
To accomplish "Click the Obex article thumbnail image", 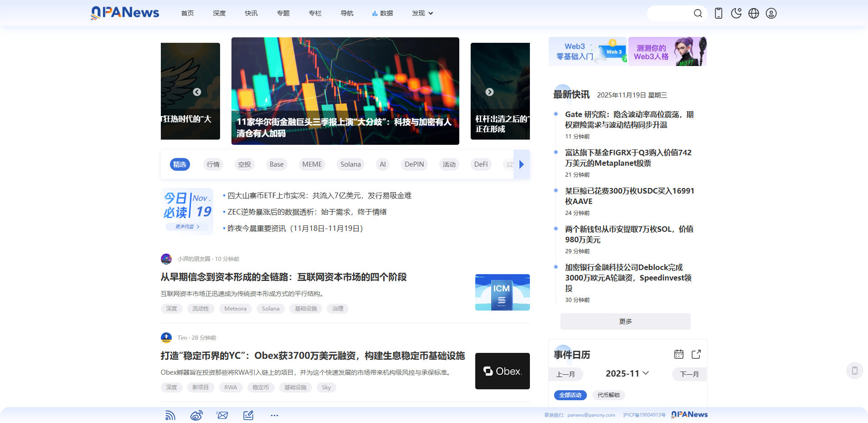I will pyautogui.click(x=502, y=371).
